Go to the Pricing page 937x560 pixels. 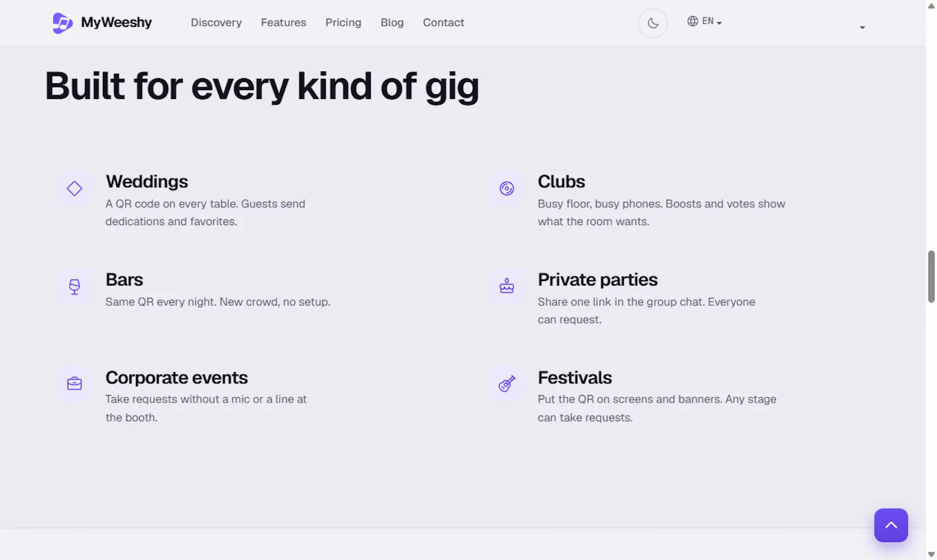pyautogui.click(x=343, y=23)
